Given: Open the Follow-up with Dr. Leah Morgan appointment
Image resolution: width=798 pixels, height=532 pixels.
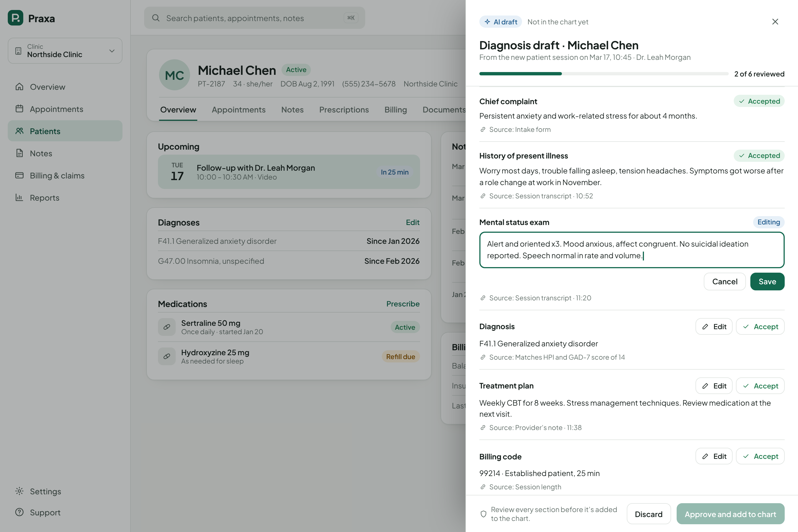Looking at the screenshot, I should (x=289, y=172).
